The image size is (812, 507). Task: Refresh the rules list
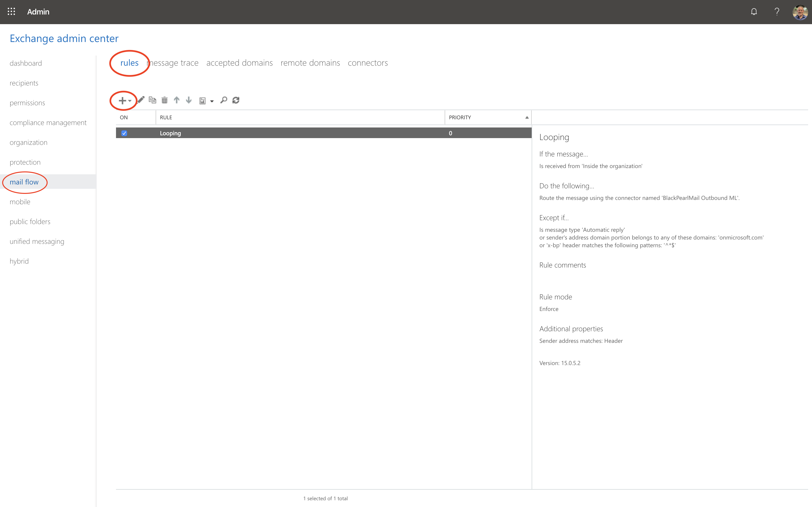236,100
